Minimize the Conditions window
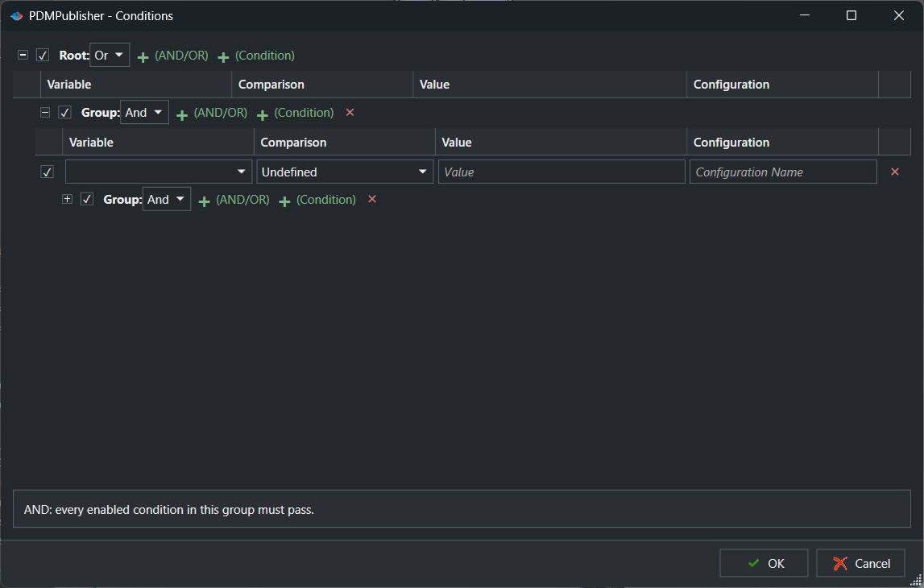This screenshot has width=924, height=588. (805, 15)
